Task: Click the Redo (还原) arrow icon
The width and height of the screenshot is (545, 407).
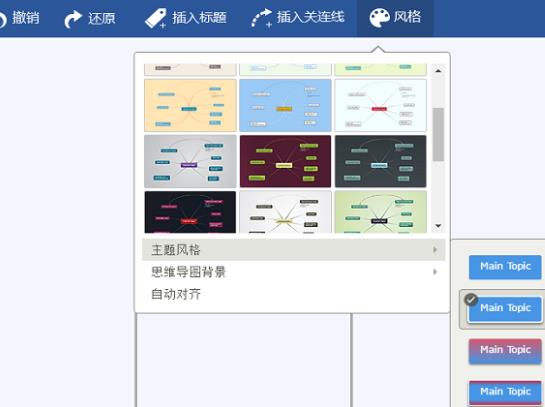Action: point(73,18)
